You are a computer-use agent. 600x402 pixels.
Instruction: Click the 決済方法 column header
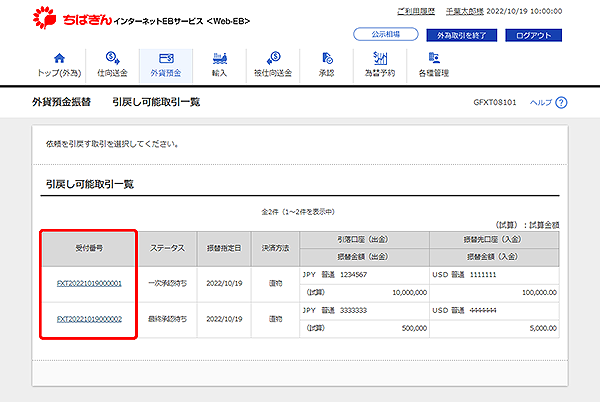[276, 249]
